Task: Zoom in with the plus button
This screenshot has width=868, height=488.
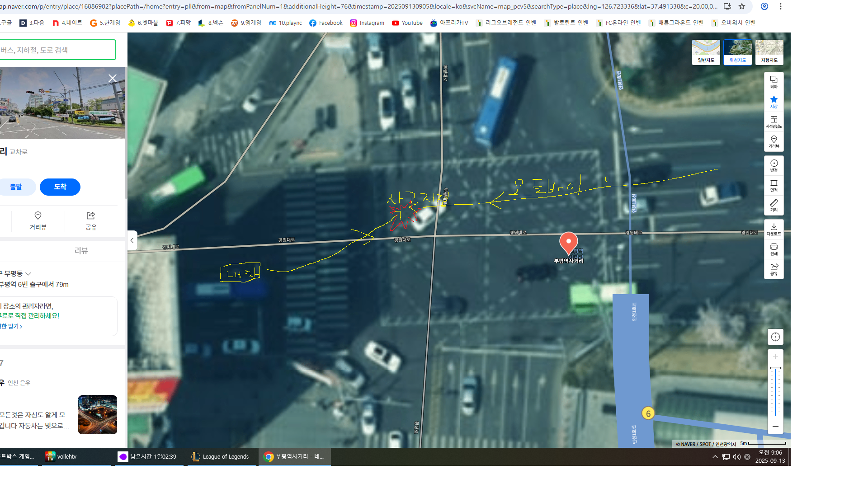Action: (775, 357)
